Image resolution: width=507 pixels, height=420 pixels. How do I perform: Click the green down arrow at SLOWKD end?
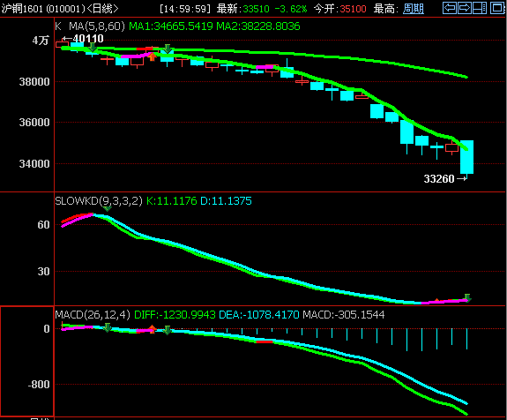coord(467,297)
